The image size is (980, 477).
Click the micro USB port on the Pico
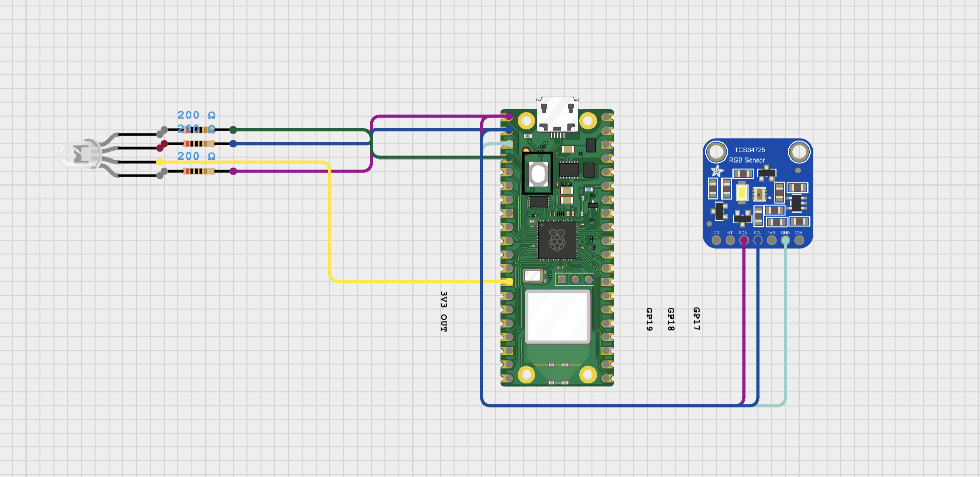557,115
